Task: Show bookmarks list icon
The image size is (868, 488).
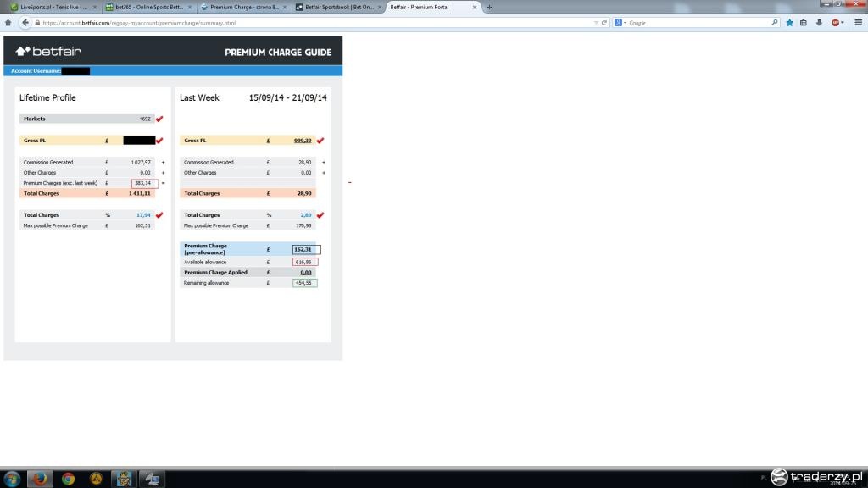Action: pos(804,23)
